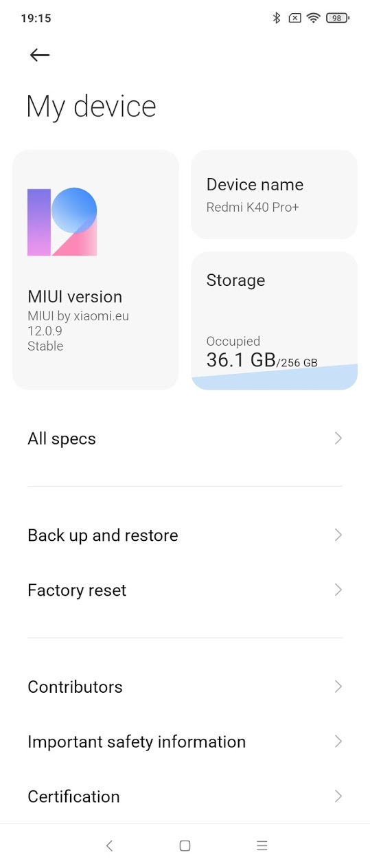Edit Device name Redmi K40 Pro+

coord(274,194)
